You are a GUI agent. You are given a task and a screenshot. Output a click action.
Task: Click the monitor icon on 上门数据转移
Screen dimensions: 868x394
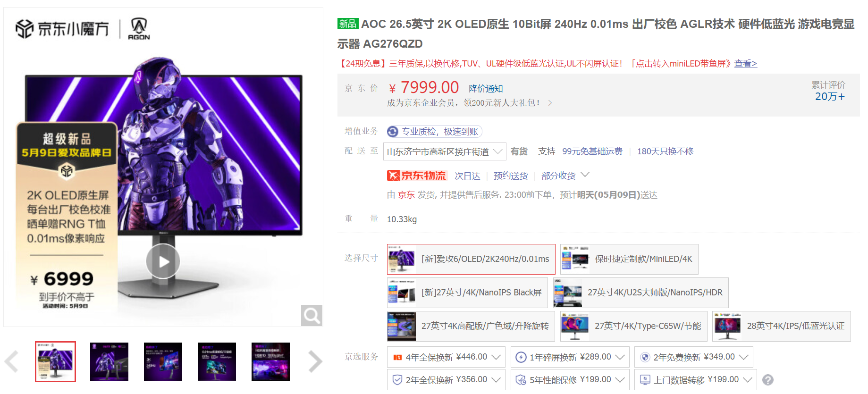pos(645,380)
